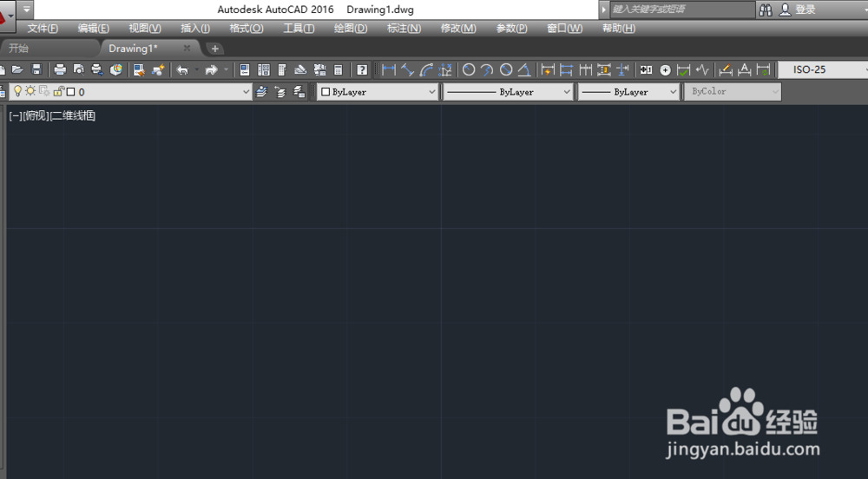Make the object's layer current

(262, 92)
